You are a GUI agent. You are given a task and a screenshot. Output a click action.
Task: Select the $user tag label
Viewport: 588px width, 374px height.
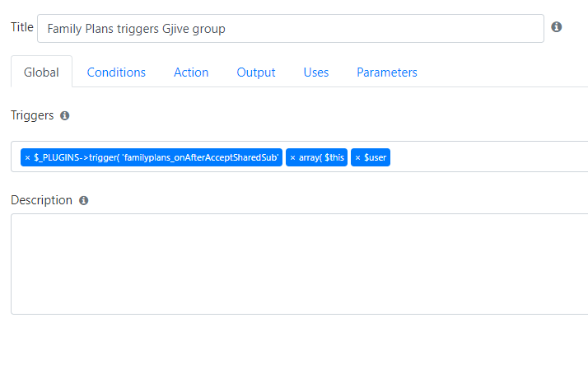375,157
